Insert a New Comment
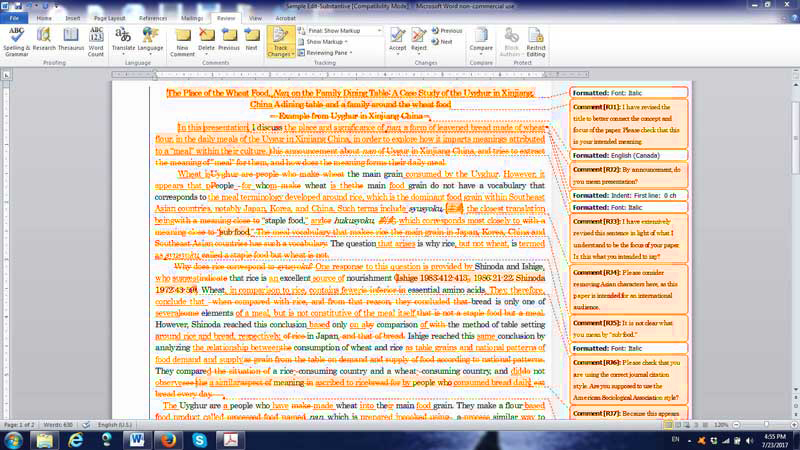Image resolution: width=800 pixels, height=450 pixels. click(181, 40)
